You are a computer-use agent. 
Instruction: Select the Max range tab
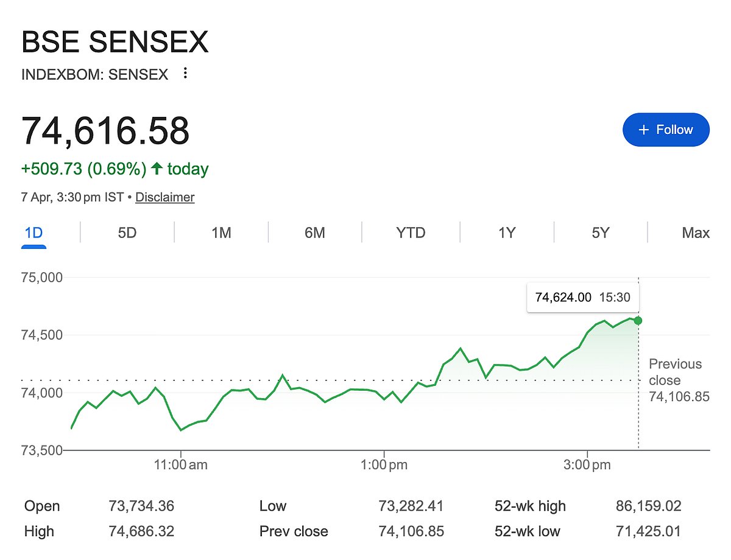696,233
